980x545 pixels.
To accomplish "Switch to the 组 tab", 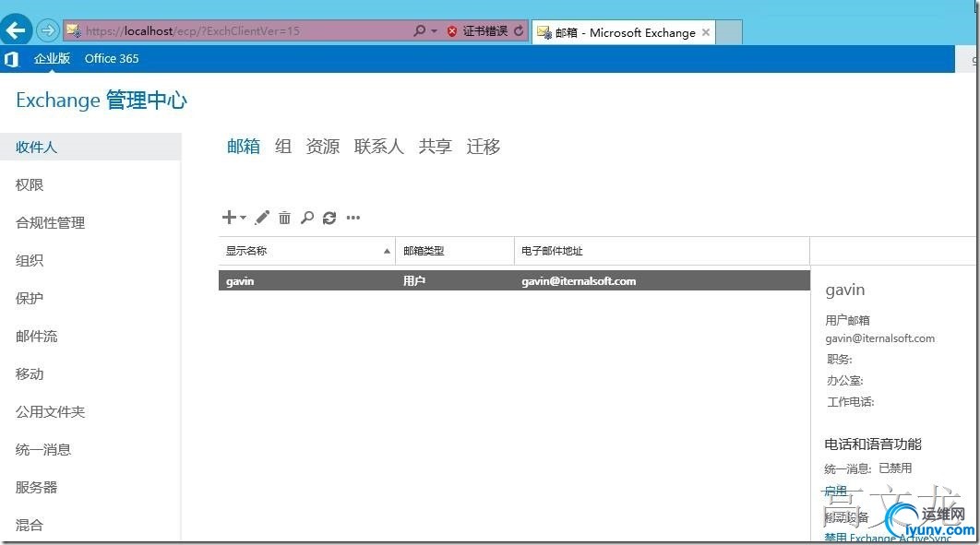I will pyautogui.click(x=283, y=146).
